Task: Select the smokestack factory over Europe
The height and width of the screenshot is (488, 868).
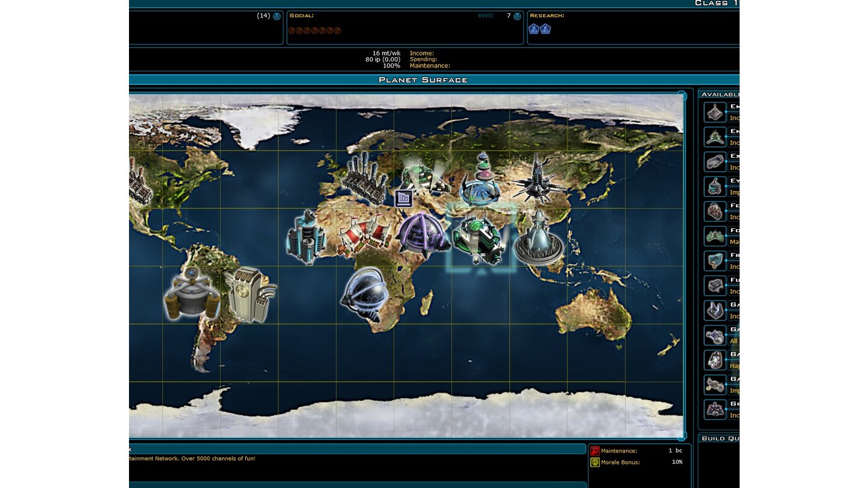Action: pos(365,179)
